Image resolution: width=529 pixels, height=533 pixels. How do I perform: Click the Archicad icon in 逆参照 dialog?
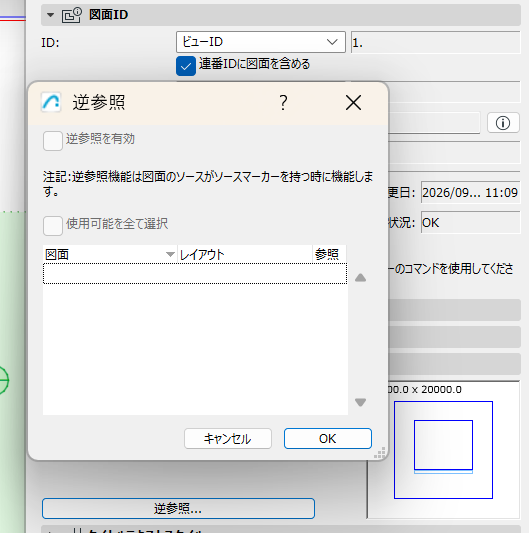[x=51, y=102]
